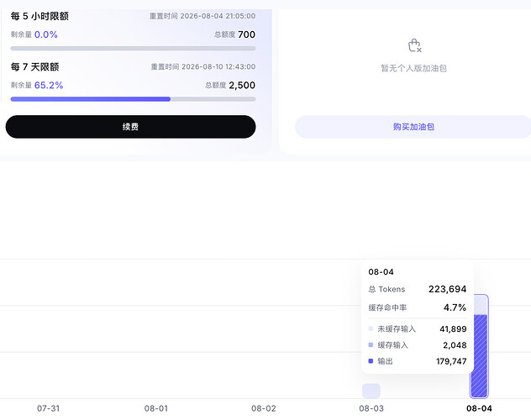Click the 08-04 axis date label
This screenshot has width=531, height=420.
tap(479, 408)
